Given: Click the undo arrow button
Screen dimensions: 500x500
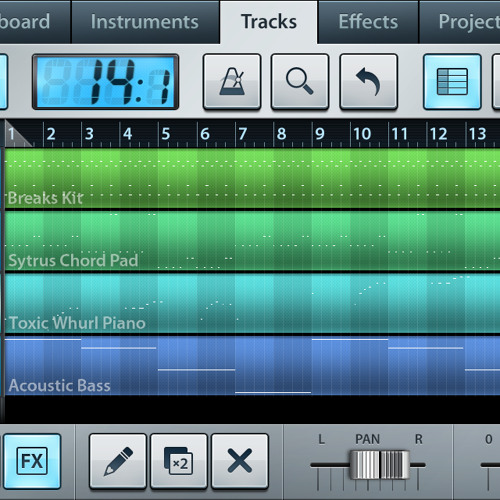Looking at the screenshot, I should (x=369, y=81).
